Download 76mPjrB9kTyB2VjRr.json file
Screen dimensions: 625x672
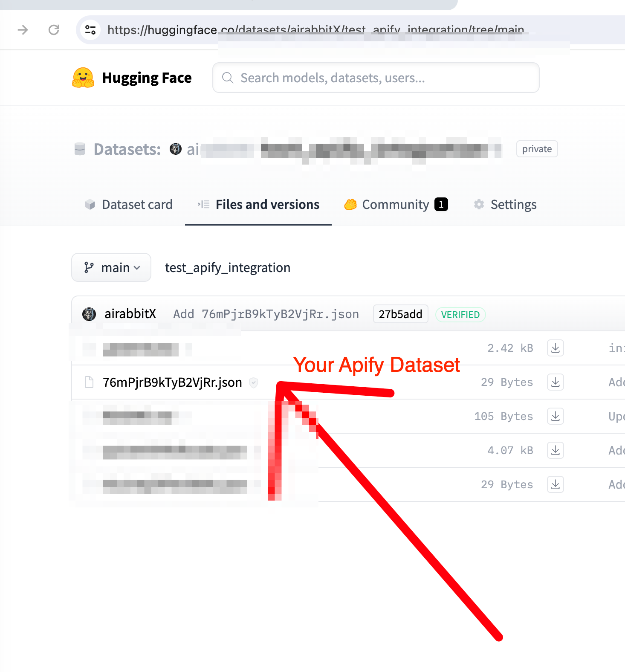(555, 382)
